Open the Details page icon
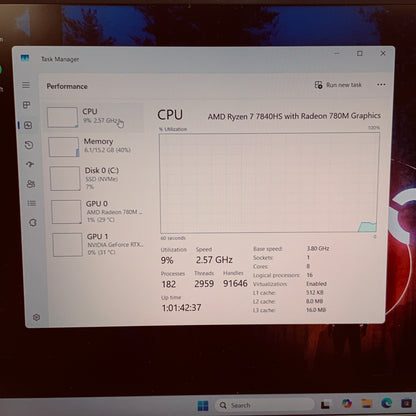This screenshot has width=416, height=416. click(x=32, y=203)
